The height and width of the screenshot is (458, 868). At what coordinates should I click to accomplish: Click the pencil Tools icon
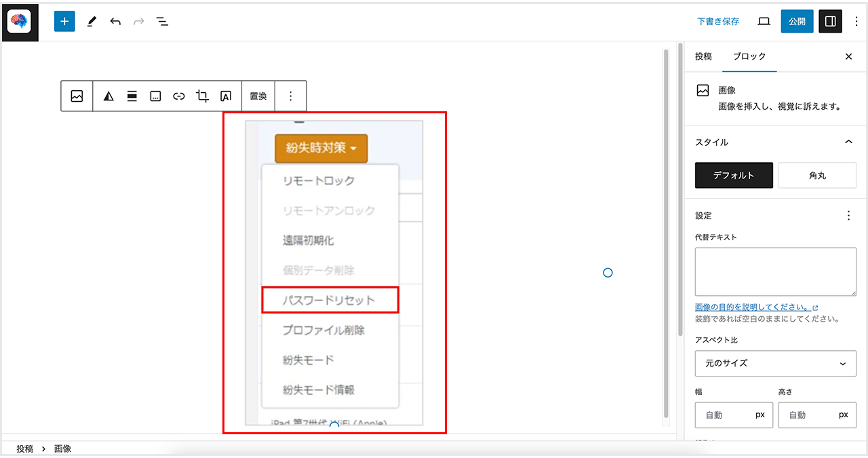tap(92, 21)
